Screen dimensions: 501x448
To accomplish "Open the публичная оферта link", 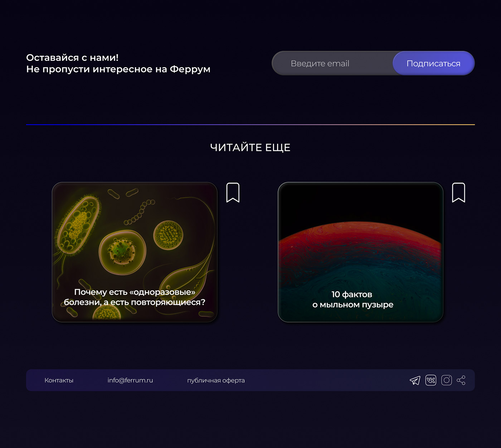I will [x=216, y=380].
